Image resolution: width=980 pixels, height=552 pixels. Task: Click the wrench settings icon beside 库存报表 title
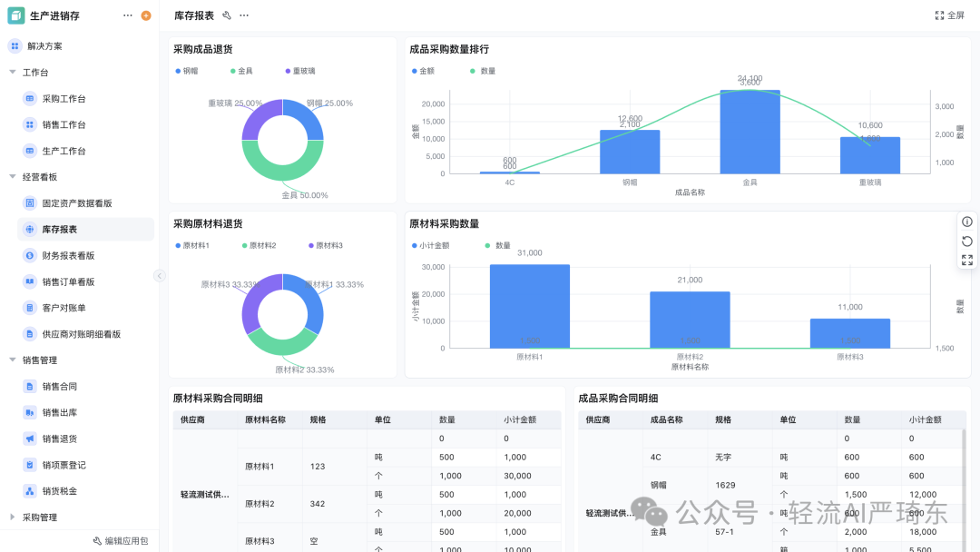click(227, 15)
